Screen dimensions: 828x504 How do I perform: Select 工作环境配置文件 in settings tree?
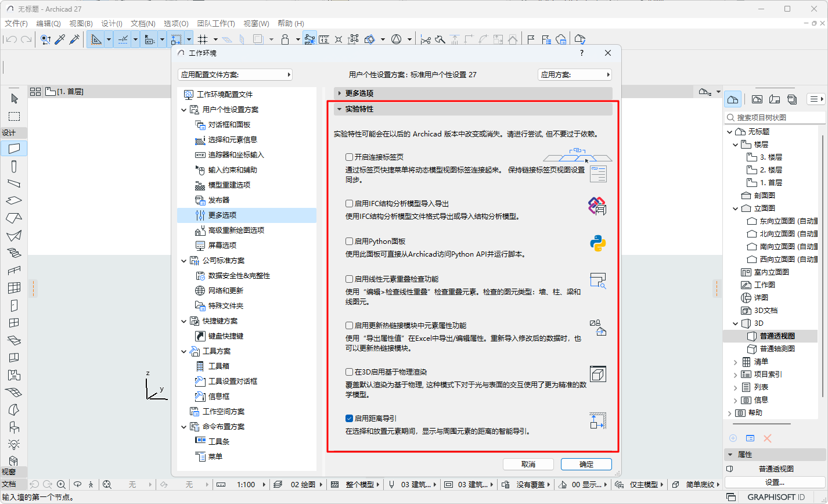[x=225, y=95]
